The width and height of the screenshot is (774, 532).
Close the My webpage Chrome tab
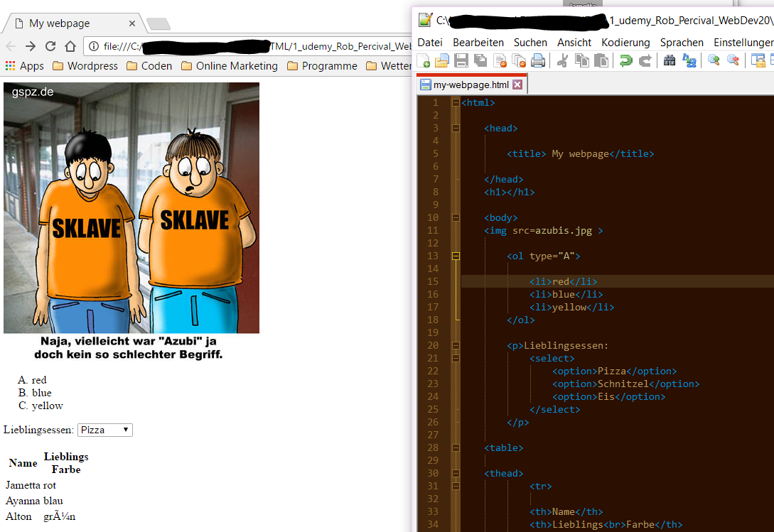coord(131,23)
